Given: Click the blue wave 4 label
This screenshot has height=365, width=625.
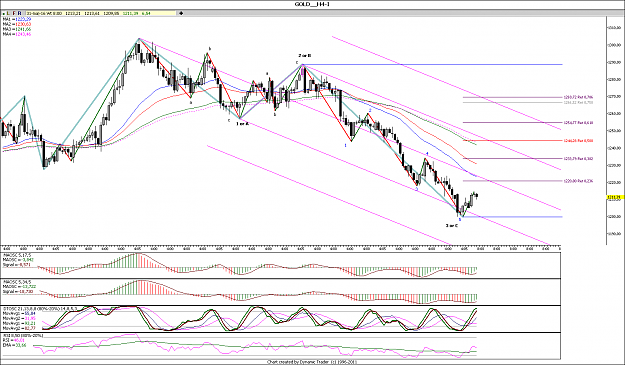Looking at the screenshot, I should coord(427,153).
